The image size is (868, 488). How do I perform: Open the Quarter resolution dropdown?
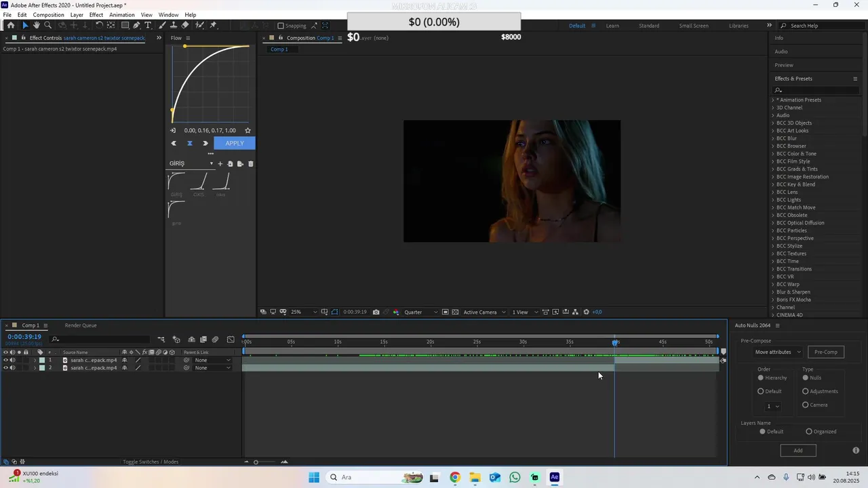coord(421,312)
